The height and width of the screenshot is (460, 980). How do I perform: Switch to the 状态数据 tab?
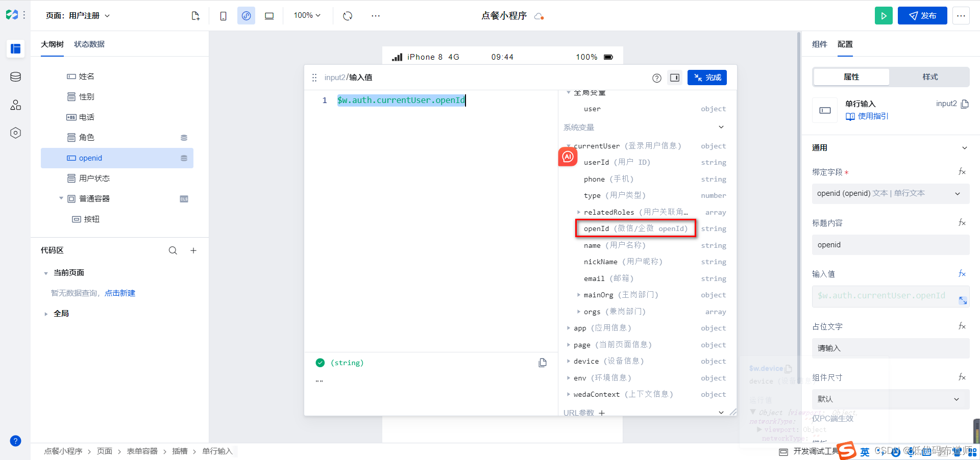89,44
